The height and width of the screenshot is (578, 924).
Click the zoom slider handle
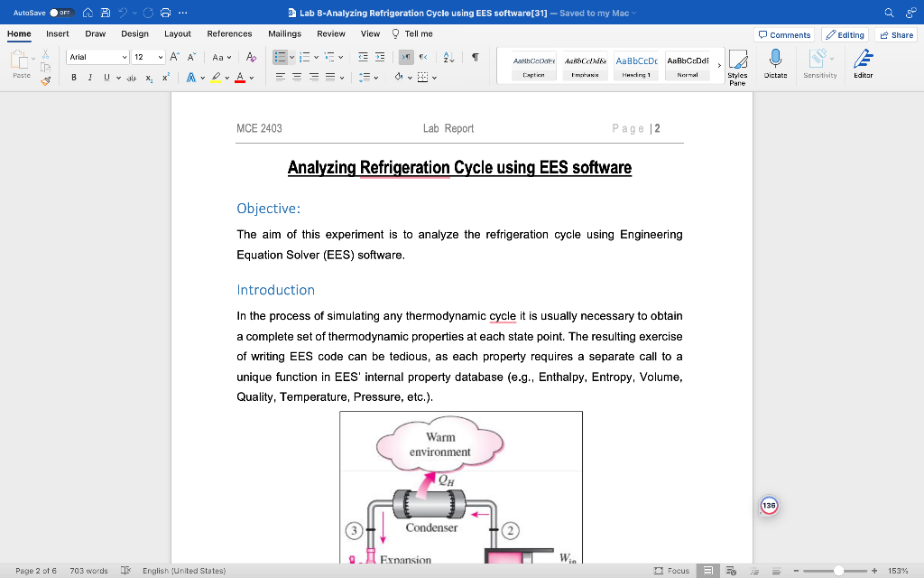point(838,571)
